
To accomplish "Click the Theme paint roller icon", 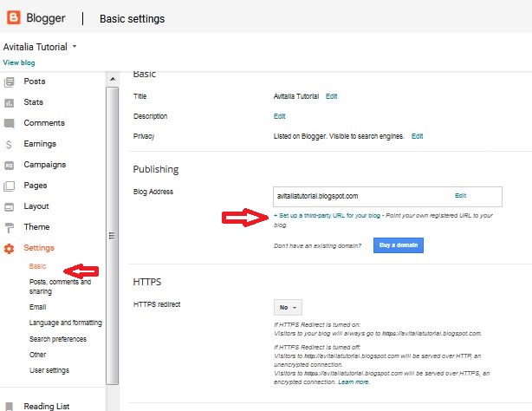I will [10, 228].
